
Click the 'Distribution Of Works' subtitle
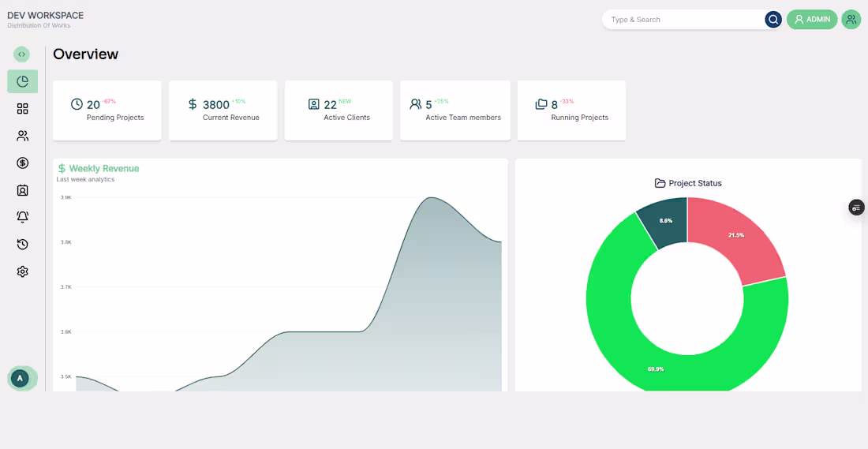[x=39, y=25]
